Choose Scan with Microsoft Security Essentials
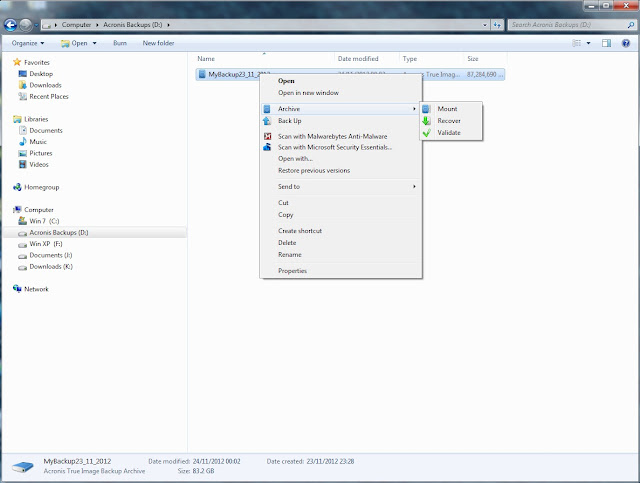640x483 pixels. coord(335,147)
